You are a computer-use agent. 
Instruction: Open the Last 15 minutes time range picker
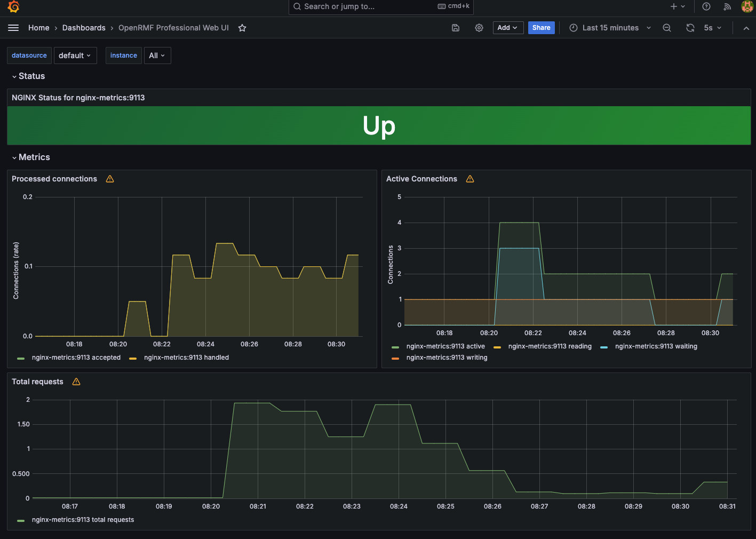point(610,28)
